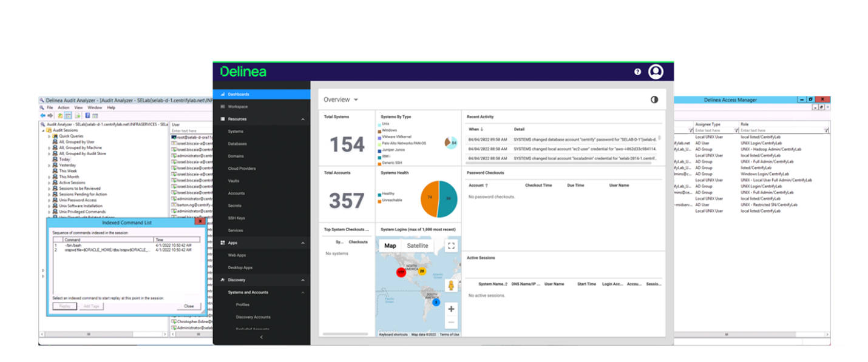Open the Systems link in sidebar
The height and width of the screenshot is (362, 868).
click(236, 132)
